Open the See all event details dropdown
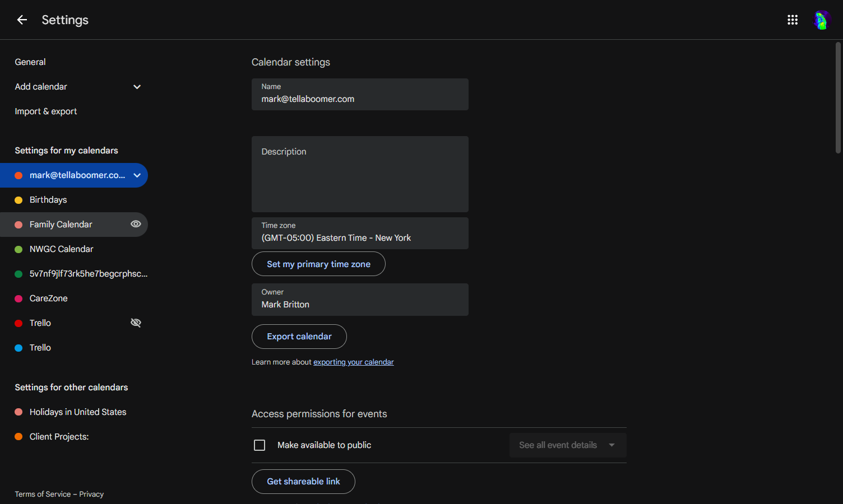Screen dimensions: 843x504 point(568,445)
